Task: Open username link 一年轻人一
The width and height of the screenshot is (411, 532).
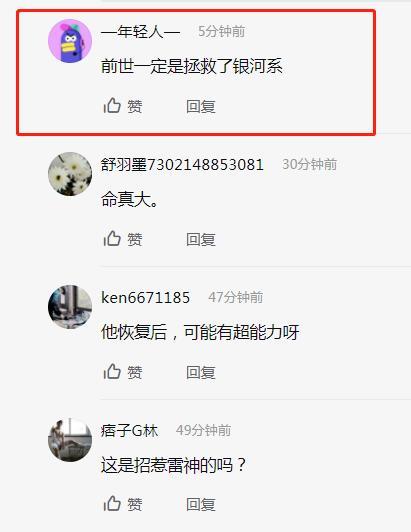Action: point(141,32)
